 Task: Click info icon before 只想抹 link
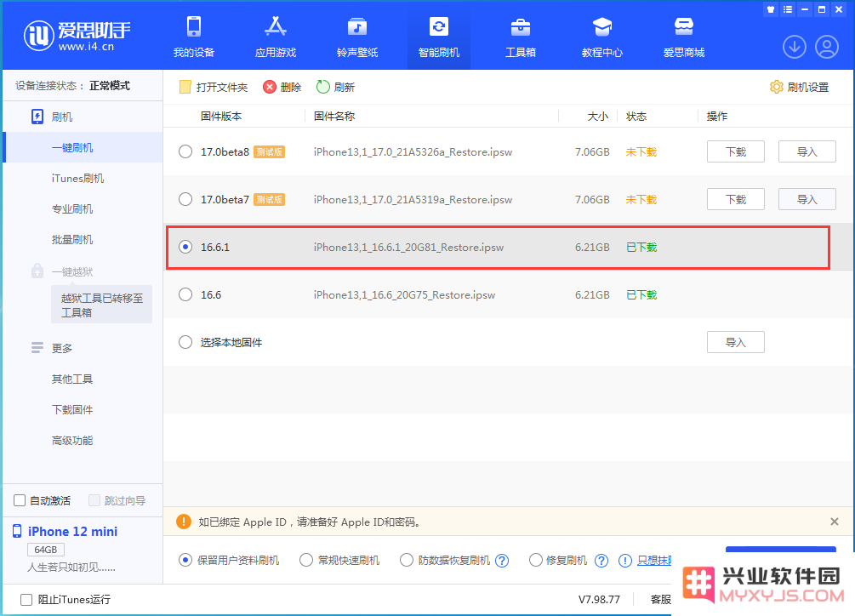click(625, 561)
